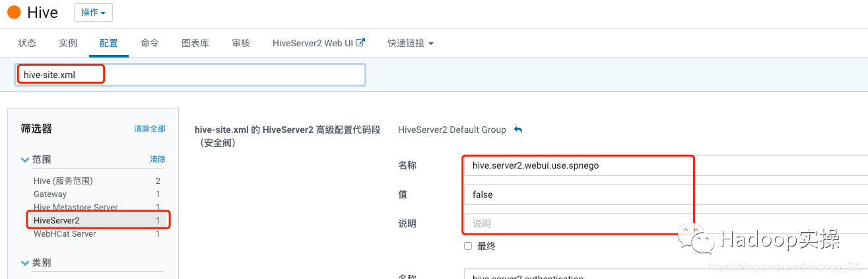Collapse the 类别 filter section
Image resolution: width=868 pixels, height=279 pixels.
[36, 262]
